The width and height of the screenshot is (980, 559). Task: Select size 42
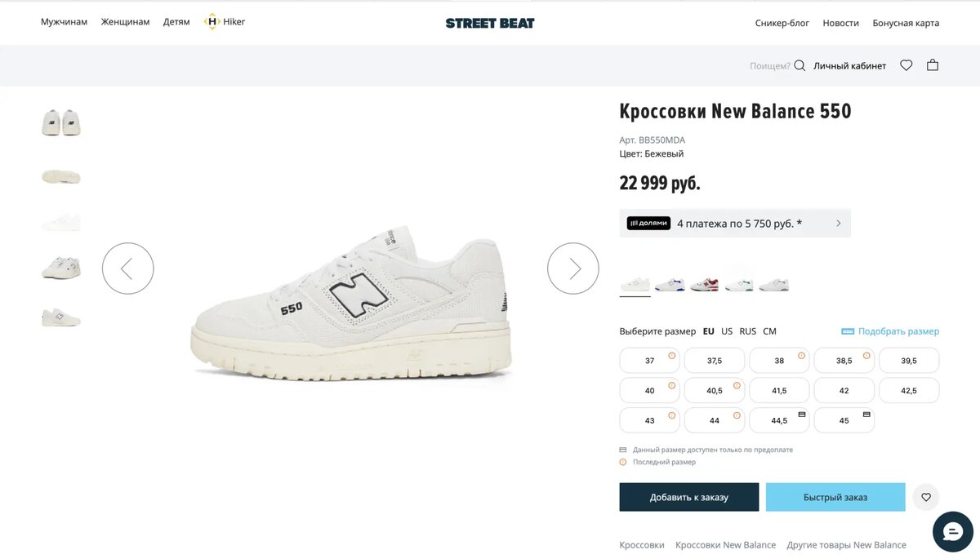point(844,391)
